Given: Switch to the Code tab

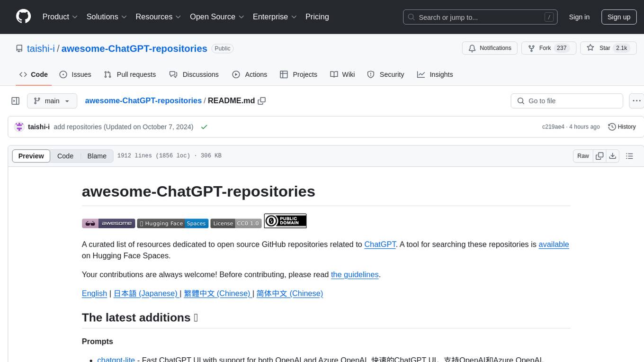Looking at the screenshot, I should pos(34,74).
